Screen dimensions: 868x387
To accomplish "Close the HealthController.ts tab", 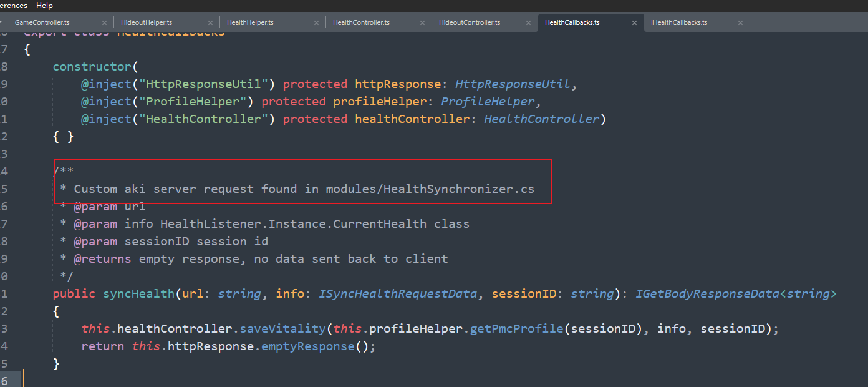I will coord(423,22).
